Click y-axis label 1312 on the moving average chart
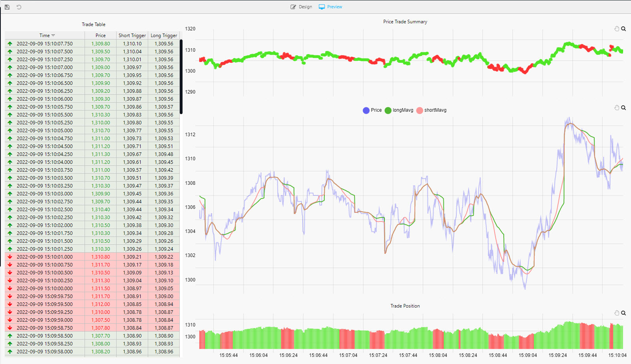Image resolution: width=631 pixels, height=364 pixels. coord(190,135)
